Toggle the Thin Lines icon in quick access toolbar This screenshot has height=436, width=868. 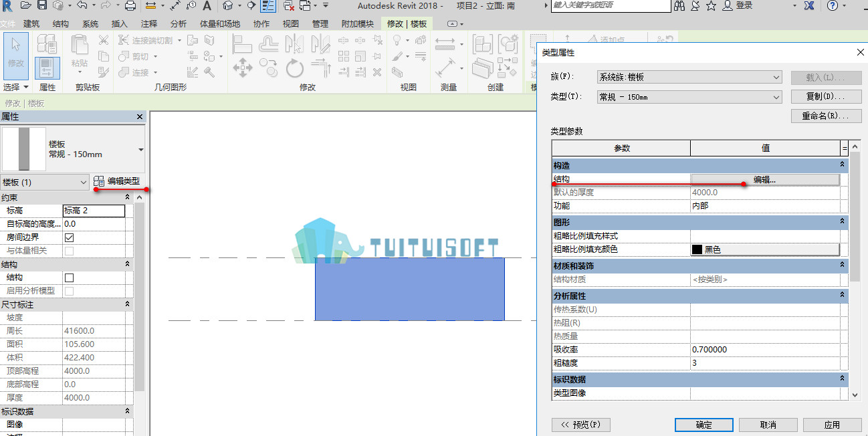[x=268, y=5]
